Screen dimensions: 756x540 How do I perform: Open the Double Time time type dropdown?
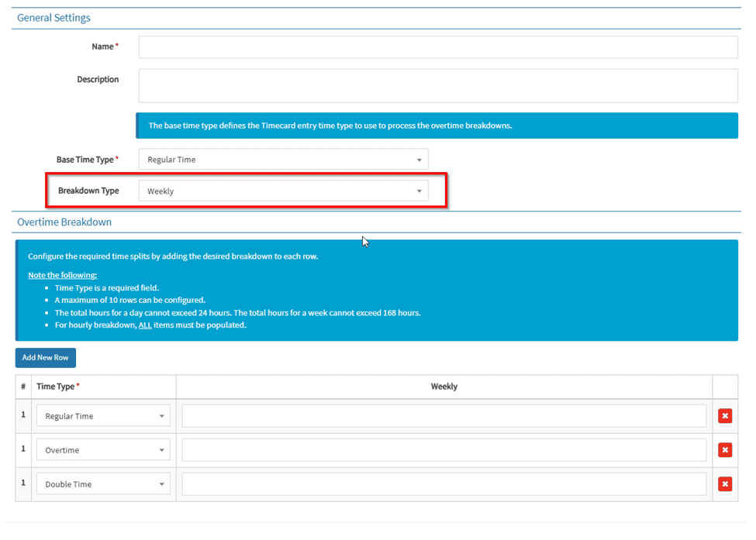point(103,484)
